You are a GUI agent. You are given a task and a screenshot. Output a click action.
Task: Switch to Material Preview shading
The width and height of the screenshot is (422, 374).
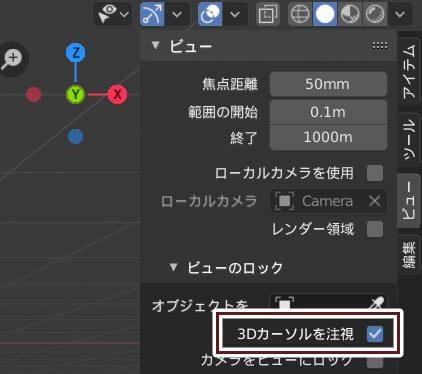(x=350, y=14)
